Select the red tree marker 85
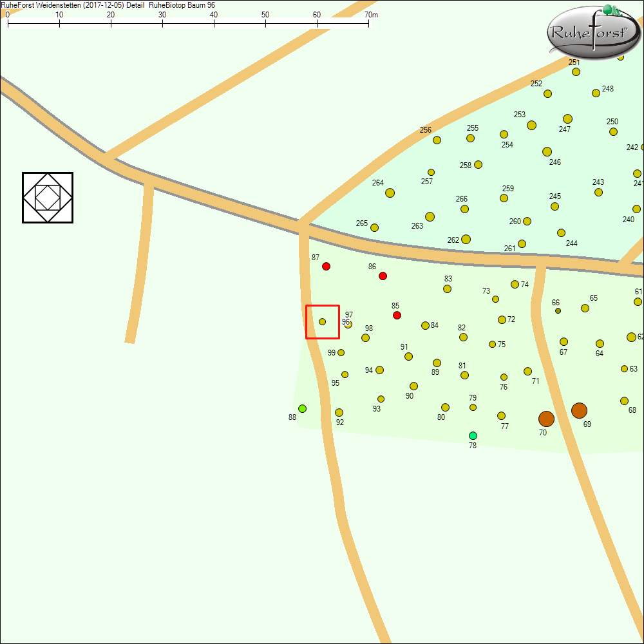Viewport: 644px width, 644px height. point(397,316)
